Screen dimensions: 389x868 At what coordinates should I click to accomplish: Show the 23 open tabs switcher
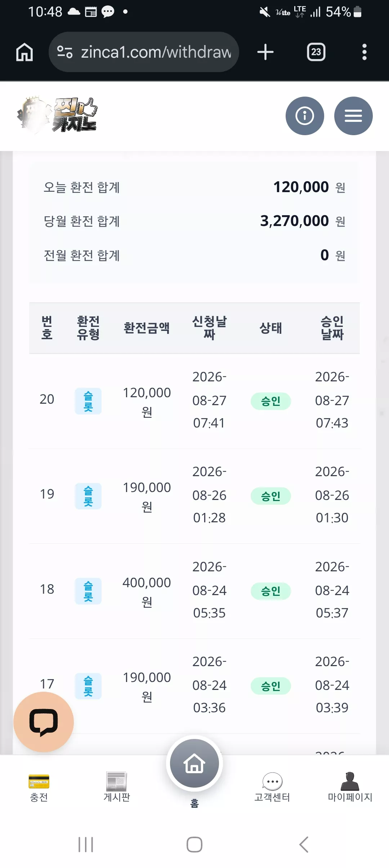click(x=316, y=52)
